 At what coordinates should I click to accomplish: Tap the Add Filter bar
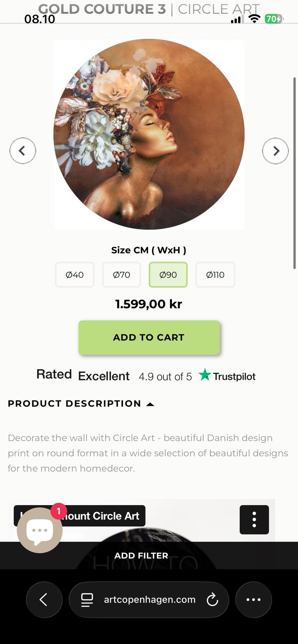(141, 555)
